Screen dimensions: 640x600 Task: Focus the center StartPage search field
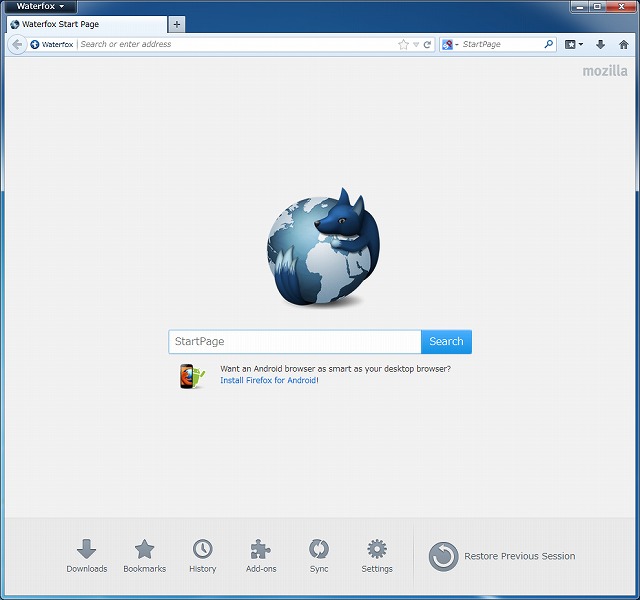click(x=295, y=342)
